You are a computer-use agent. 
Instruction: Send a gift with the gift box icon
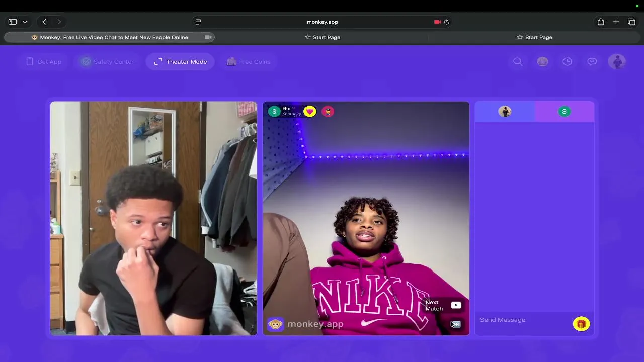coord(581,324)
